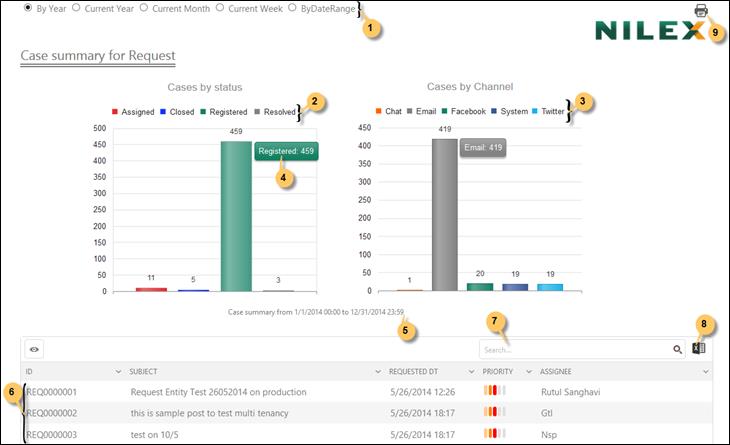The height and width of the screenshot is (445, 730).
Task: Click the search magnifier icon
Action: (x=677, y=350)
